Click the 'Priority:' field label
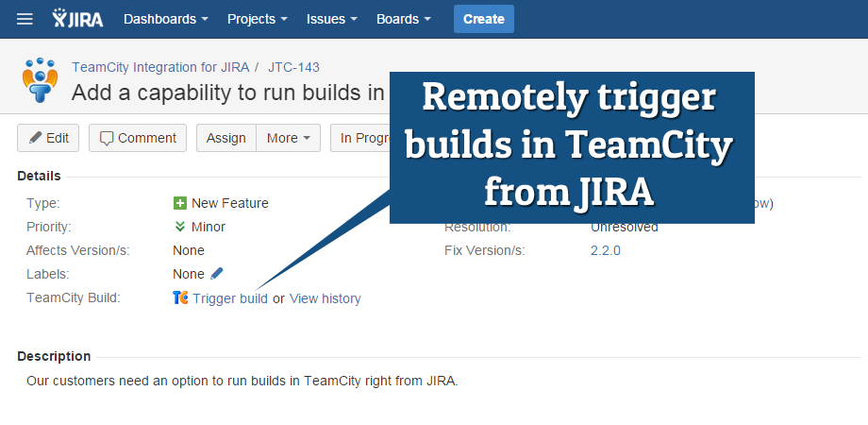The image size is (868, 425). tap(49, 227)
